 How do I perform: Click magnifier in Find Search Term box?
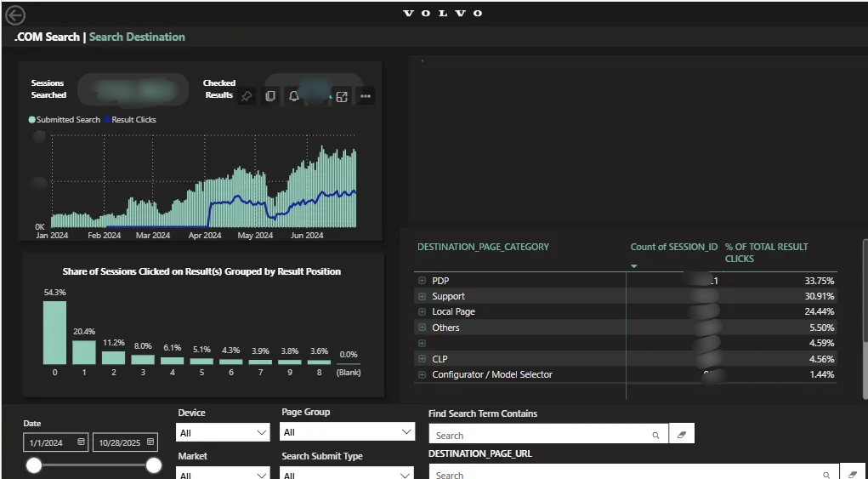[655, 436]
